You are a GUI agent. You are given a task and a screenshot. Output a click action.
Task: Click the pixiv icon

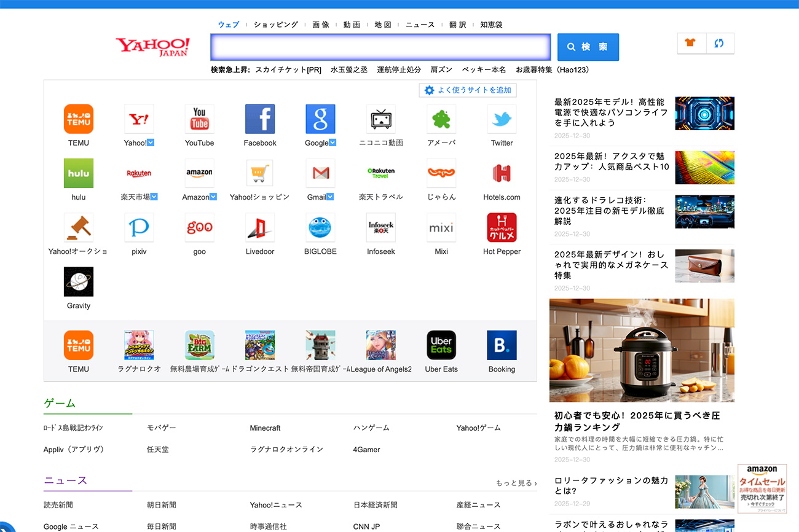[139, 228]
